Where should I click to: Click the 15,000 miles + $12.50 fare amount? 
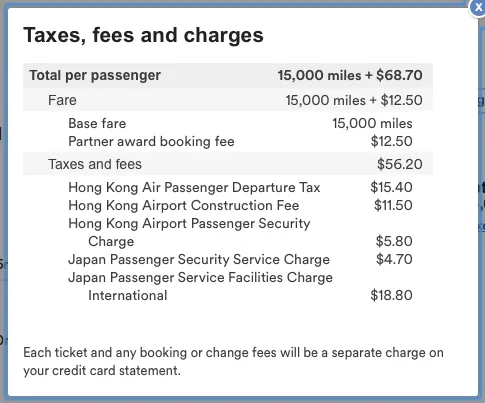tap(354, 100)
